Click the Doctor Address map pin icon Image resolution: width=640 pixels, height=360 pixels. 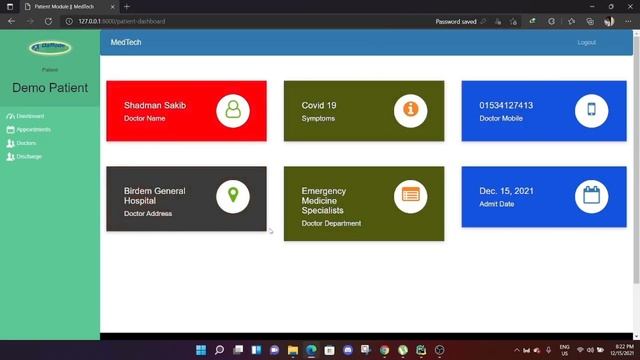click(x=233, y=196)
